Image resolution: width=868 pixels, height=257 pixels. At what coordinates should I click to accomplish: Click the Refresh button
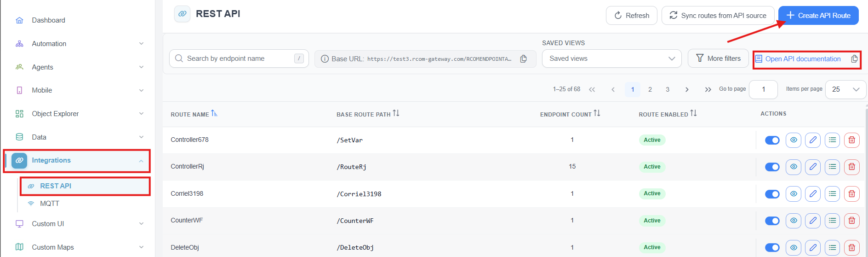(632, 16)
